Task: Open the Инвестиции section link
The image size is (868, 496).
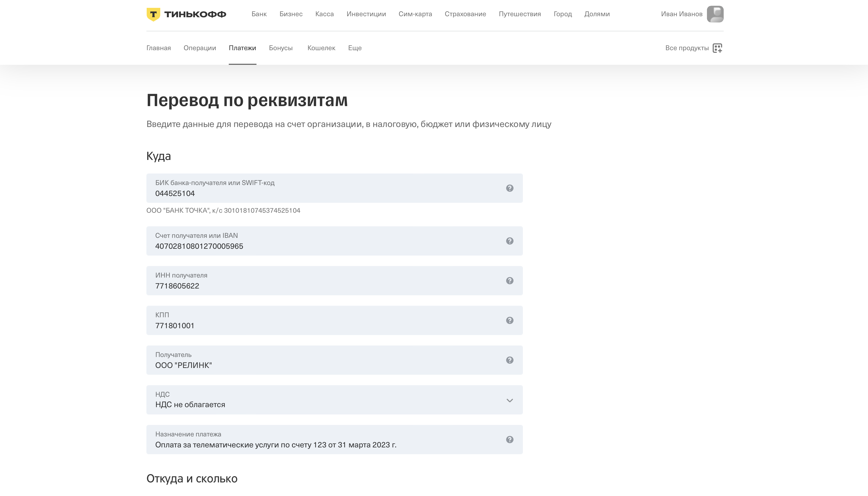Action: click(x=366, y=14)
